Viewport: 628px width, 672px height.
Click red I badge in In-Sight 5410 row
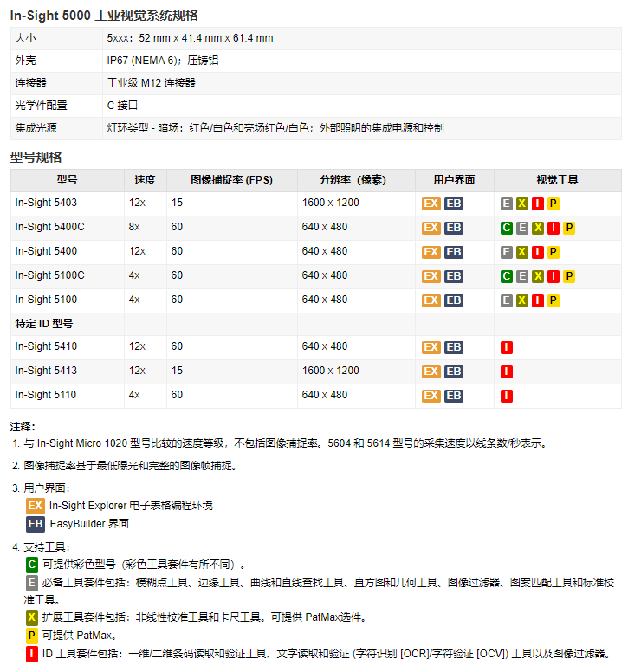[x=507, y=347]
